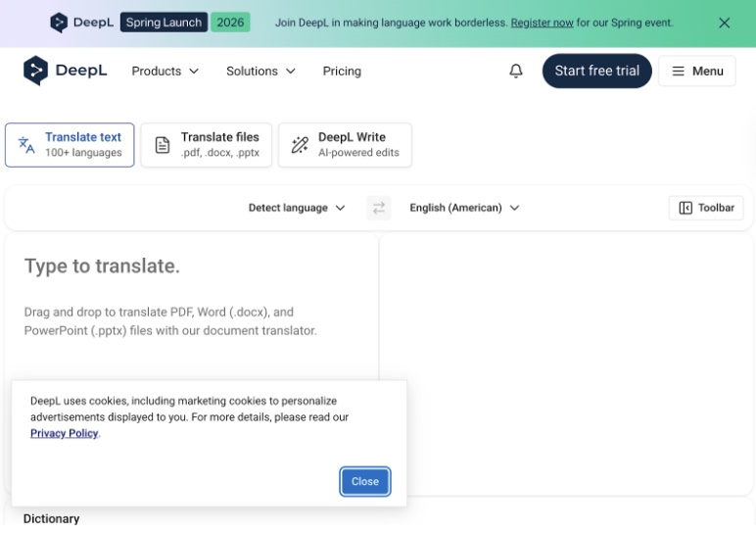Click the DeepL logo in the banner
Image resolution: width=756 pixels, height=533 pixels.
82,23
